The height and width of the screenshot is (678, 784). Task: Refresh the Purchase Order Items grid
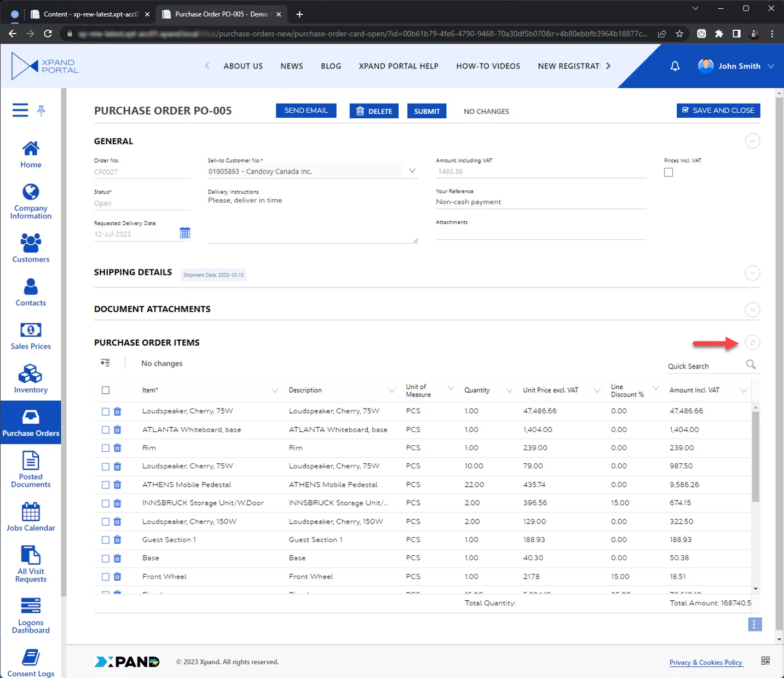click(x=752, y=343)
